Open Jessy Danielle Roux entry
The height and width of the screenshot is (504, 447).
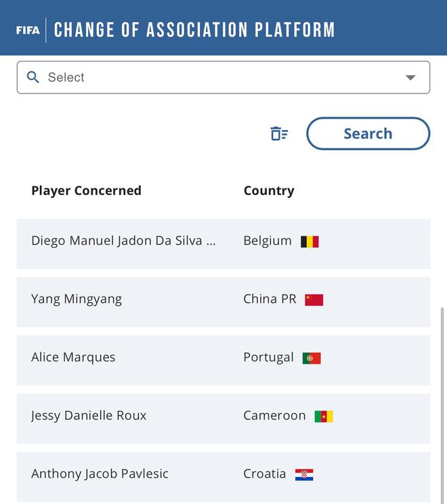(x=89, y=416)
